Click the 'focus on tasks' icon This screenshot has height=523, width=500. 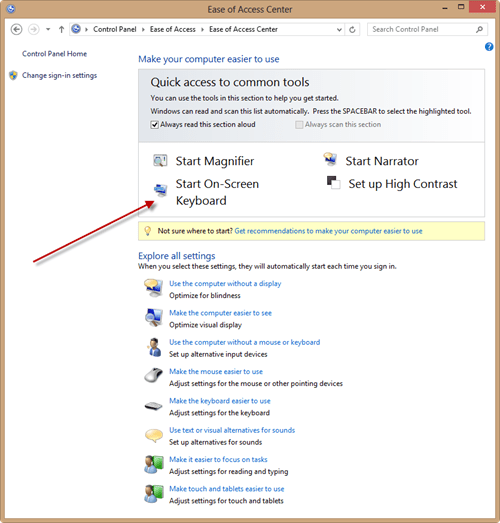(154, 464)
